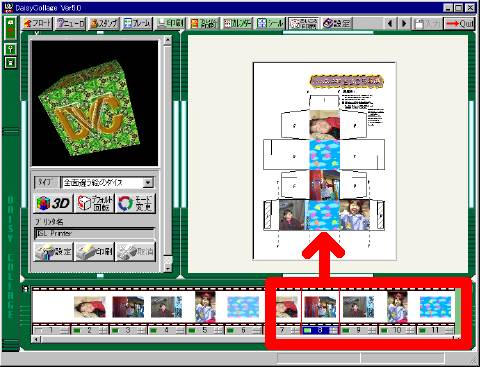Open the スタンプ (Stamp) toolbar tool
The width and height of the screenshot is (480, 367).
tap(104, 23)
